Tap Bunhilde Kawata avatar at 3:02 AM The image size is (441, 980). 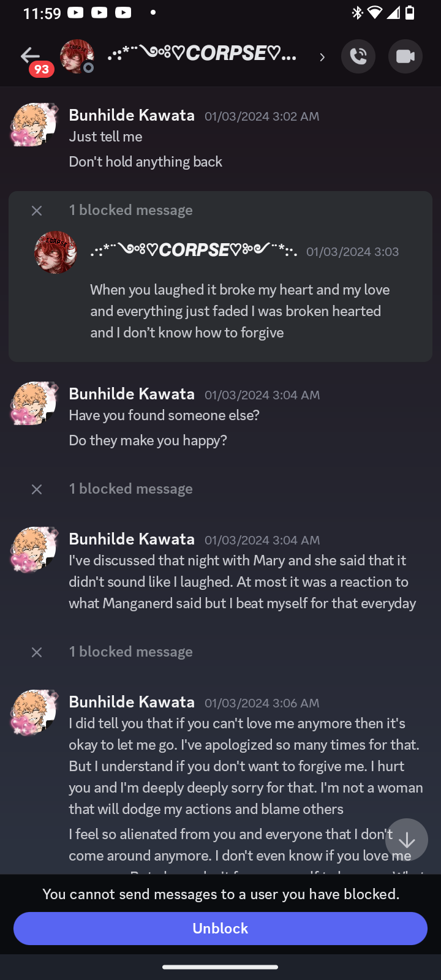tap(34, 124)
